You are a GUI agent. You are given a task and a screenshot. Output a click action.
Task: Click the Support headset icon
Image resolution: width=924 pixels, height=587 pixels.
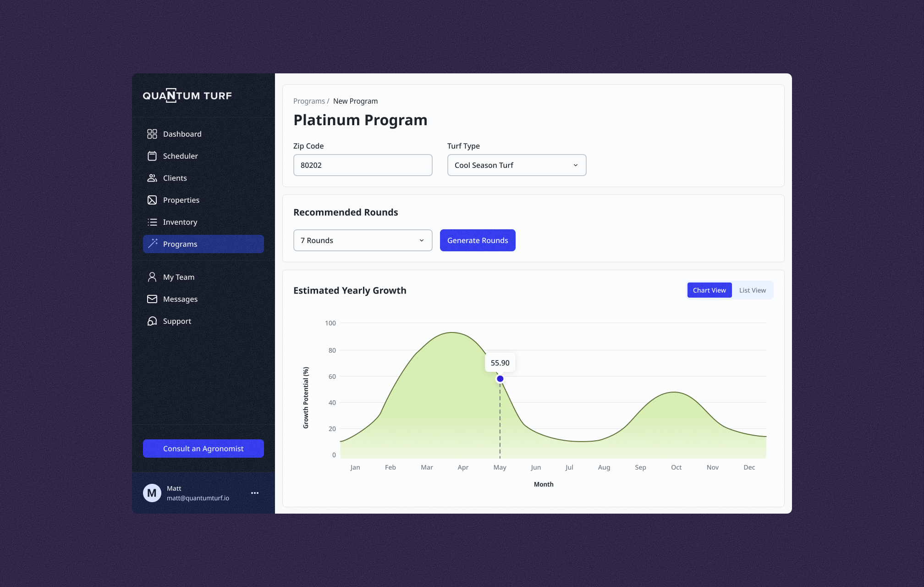(x=152, y=321)
